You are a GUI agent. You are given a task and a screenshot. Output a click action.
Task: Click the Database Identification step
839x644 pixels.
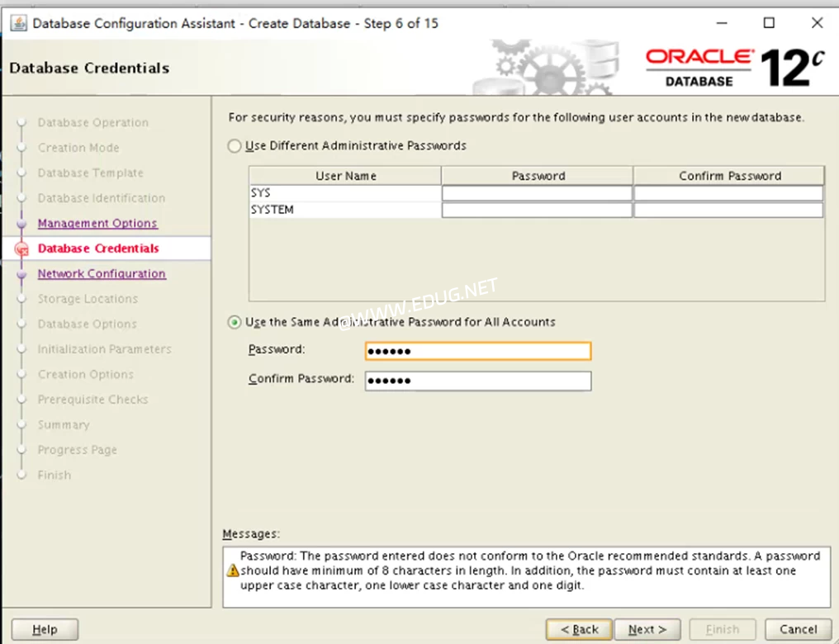102,198
